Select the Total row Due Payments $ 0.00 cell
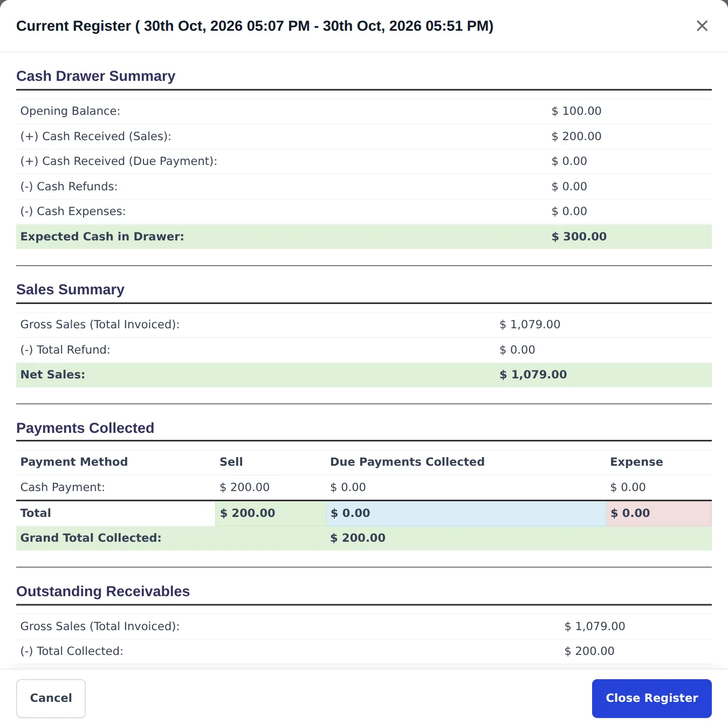This screenshot has width=728, height=725. click(466, 513)
